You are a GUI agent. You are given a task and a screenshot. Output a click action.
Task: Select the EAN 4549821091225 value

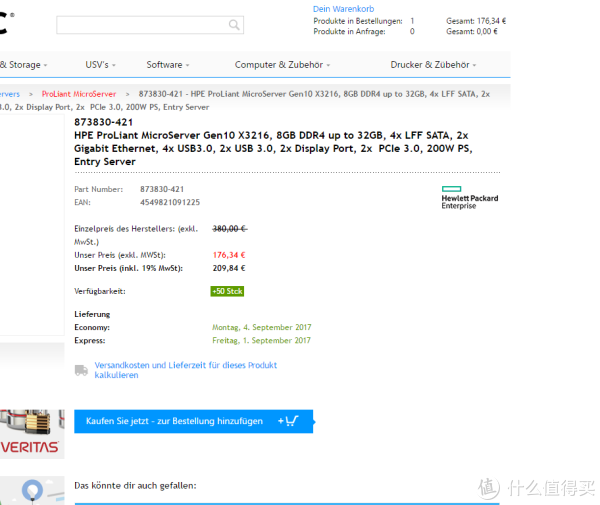[170, 202]
